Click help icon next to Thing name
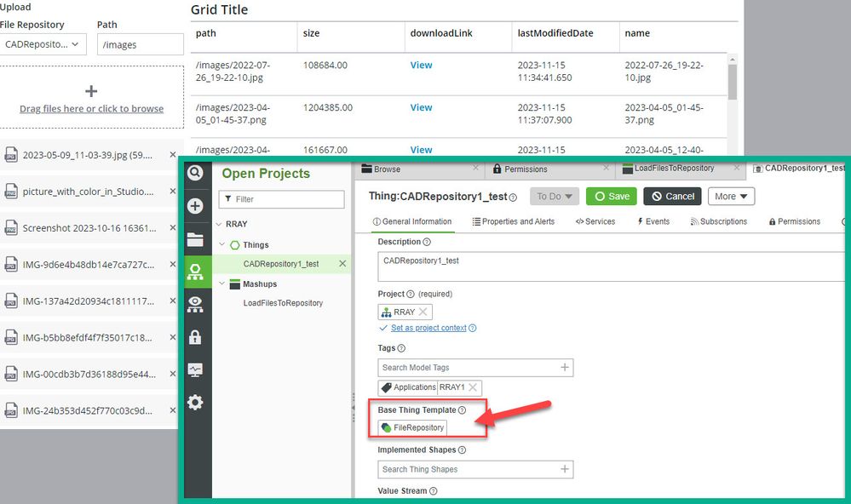 pos(513,198)
